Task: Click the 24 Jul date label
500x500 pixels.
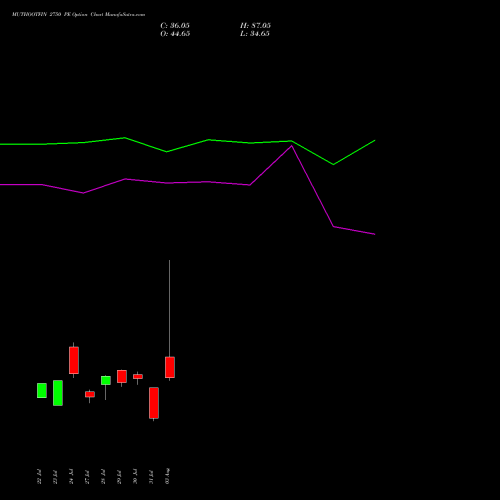Action: click(x=71, y=477)
